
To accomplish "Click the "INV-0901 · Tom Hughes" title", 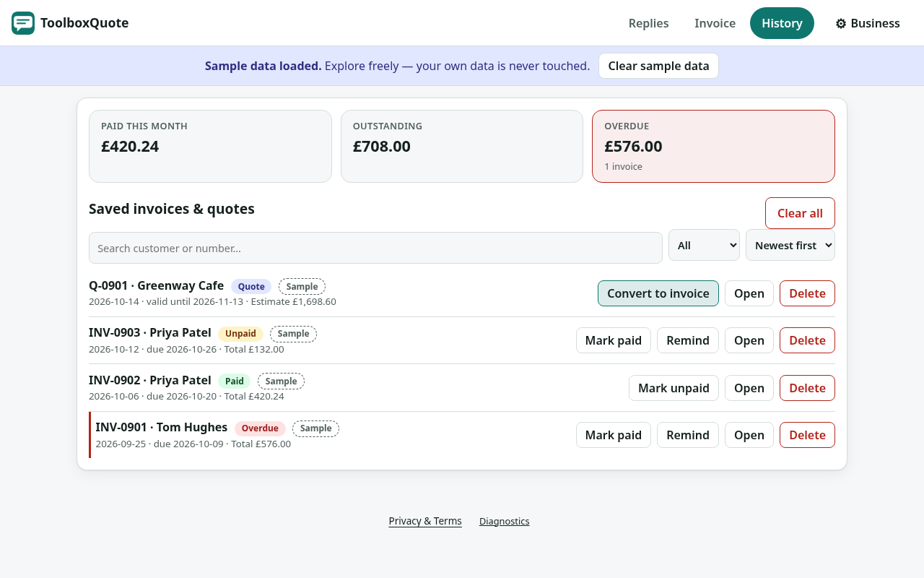I will (162, 428).
